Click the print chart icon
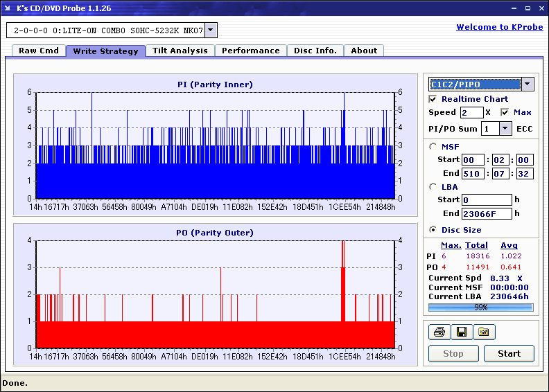 (x=438, y=332)
